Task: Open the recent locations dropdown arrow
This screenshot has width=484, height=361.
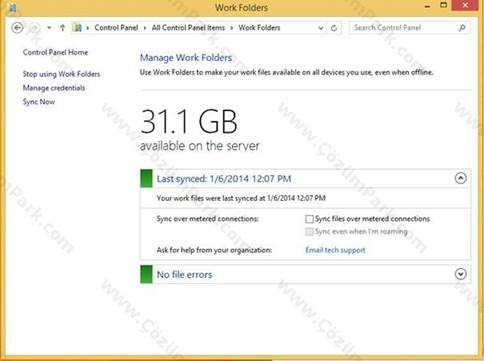Action: [x=49, y=28]
